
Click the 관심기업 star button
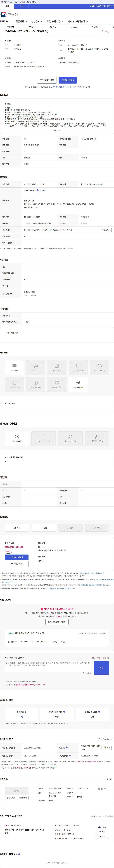[10, 798]
